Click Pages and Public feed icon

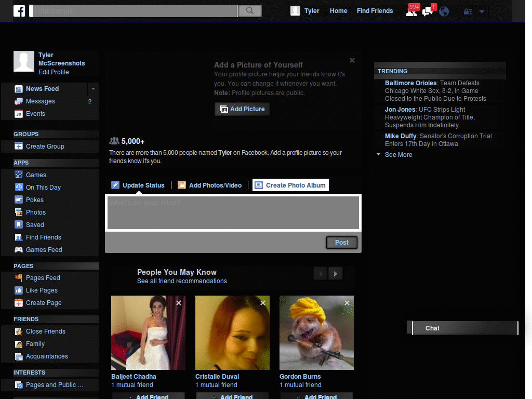(x=19, y=385)
